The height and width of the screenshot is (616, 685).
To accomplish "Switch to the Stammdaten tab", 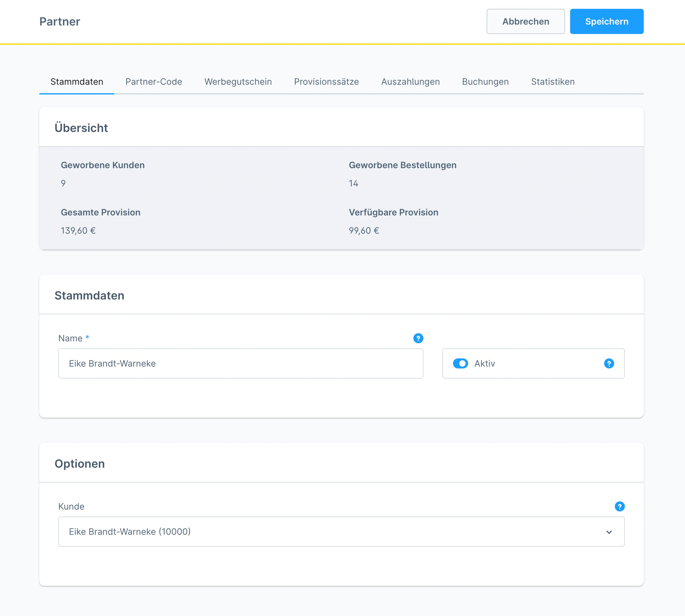I will coord(77,82).
